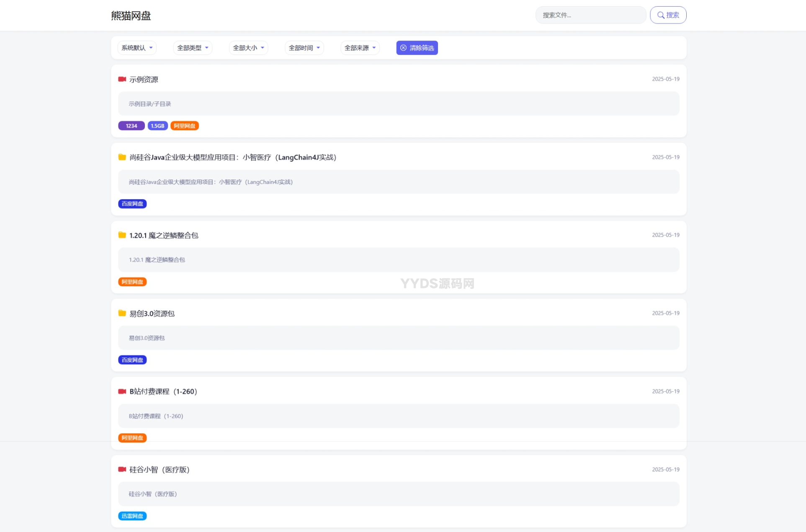Viewport: 806px width, 532px height.
Task: Select the 百度网盘 tag under 易创3.0资源包
Action: pos(132,360)
